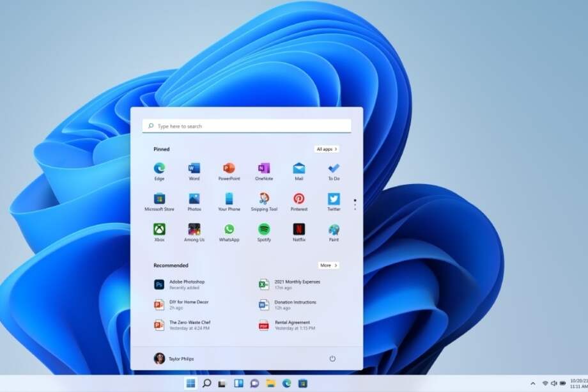Image resolution: width=588 pixels, height=392 pixels.
Task: Launch WhatsApp
Action: click(229, 228)
